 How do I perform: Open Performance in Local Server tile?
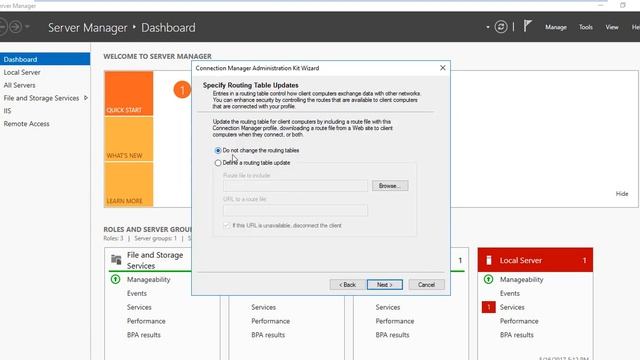point(519,321)
